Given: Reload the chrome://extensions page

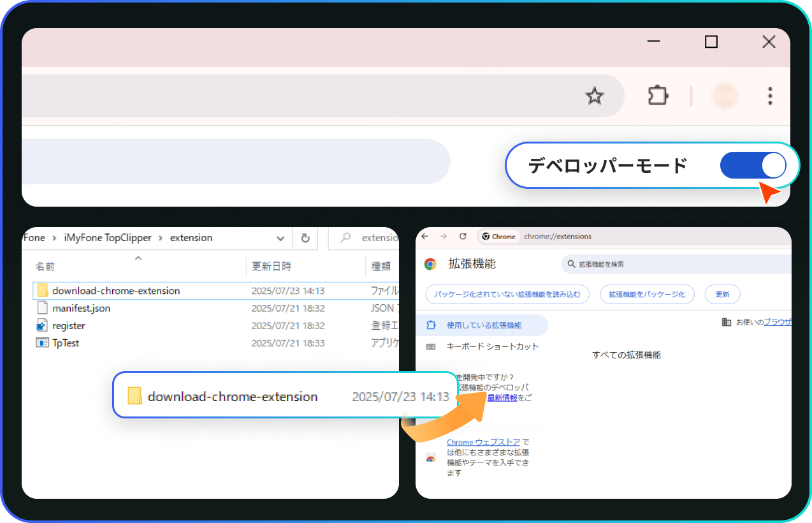Looking at the screenshot, I should tap(463, 236).
